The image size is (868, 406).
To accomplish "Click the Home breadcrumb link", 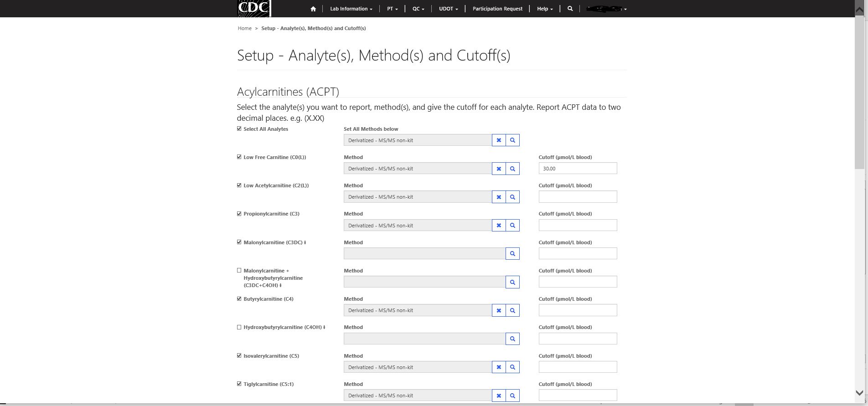I will click(x=244, y=28).
